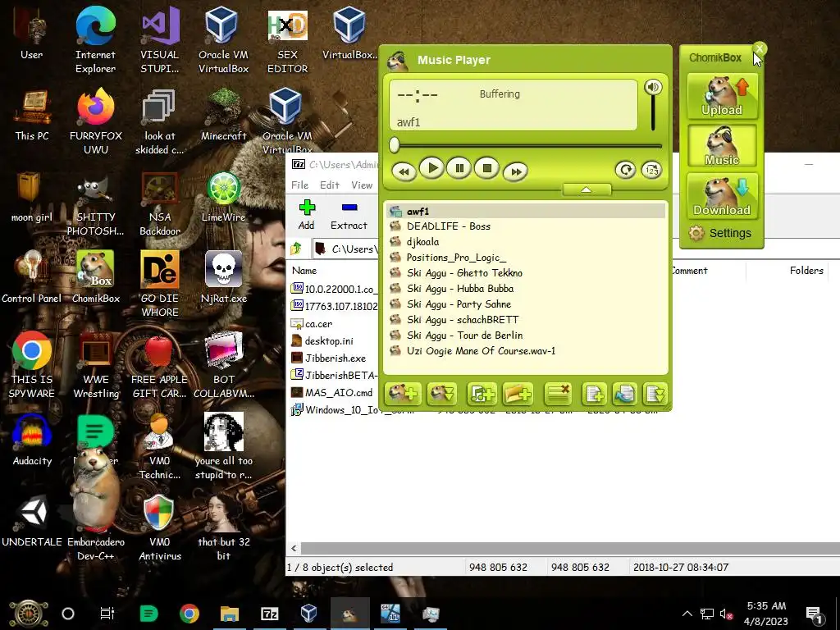Select Ski Aggu - Party Sahne
This screenshot has height=630, width=840.
click(x=525, y=304)
